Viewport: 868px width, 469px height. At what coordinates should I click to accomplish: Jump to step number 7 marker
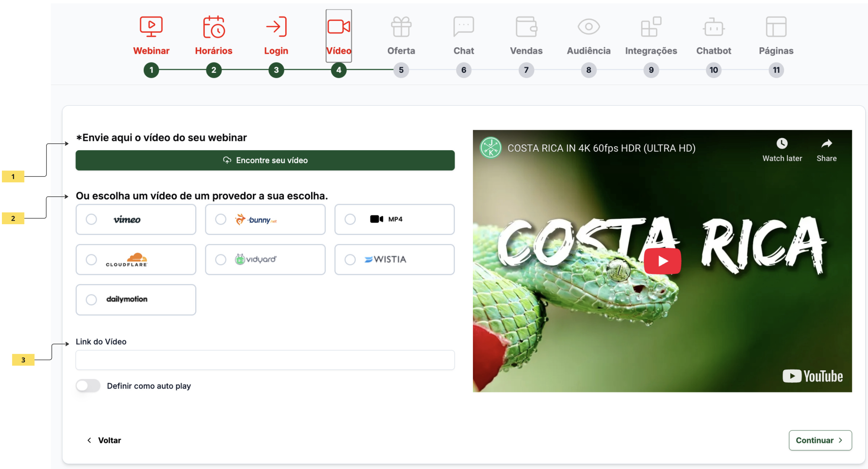coord(526,70)
